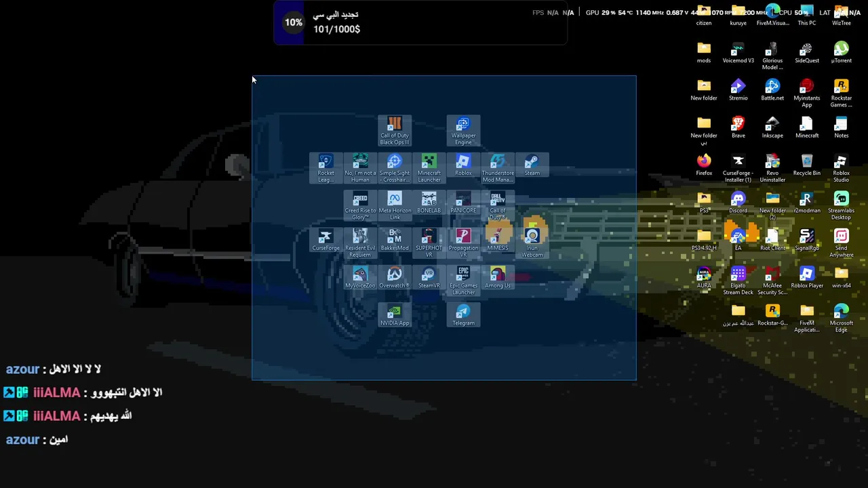Open CurseForge Installer (1) file

(x=738, y=168)
